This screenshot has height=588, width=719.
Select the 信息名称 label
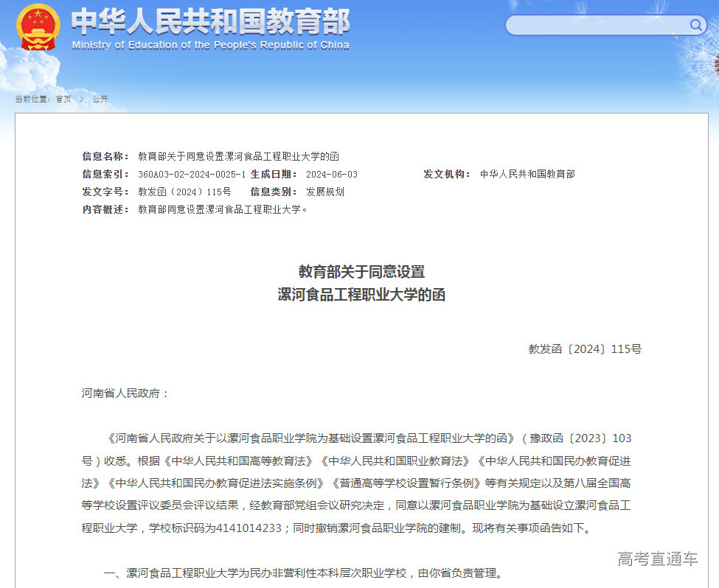[103, 156]
